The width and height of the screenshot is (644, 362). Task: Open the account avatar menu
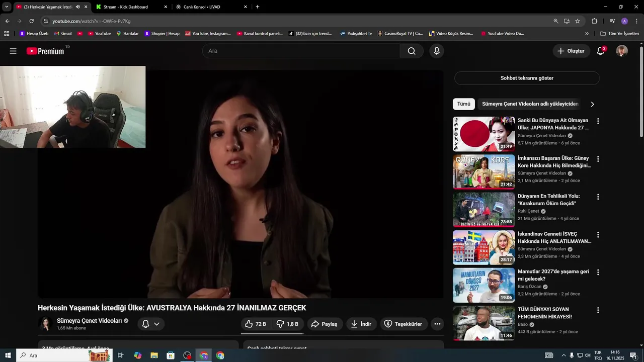click(622, 51)
